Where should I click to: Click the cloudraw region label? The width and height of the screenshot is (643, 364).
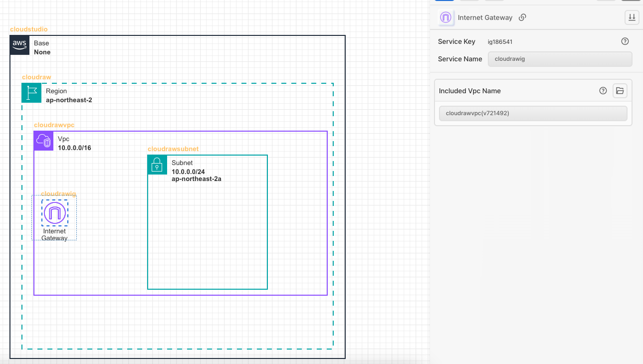[36, 77]
